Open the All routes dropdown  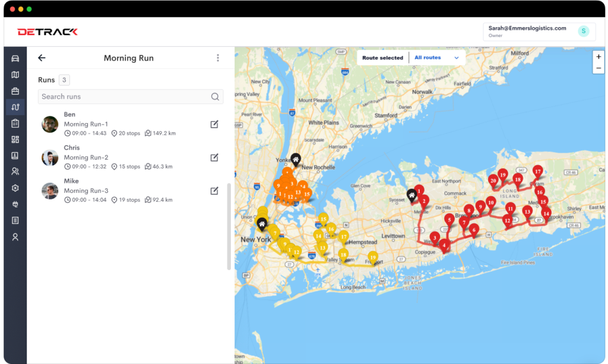(x=436, y=58)
